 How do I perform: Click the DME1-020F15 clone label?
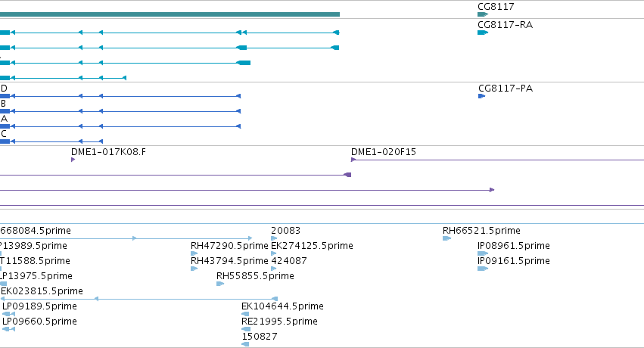pos(383,152)
